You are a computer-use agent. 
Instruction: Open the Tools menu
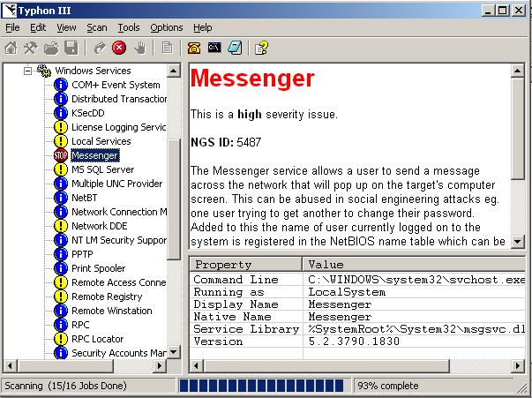[129, 27]
